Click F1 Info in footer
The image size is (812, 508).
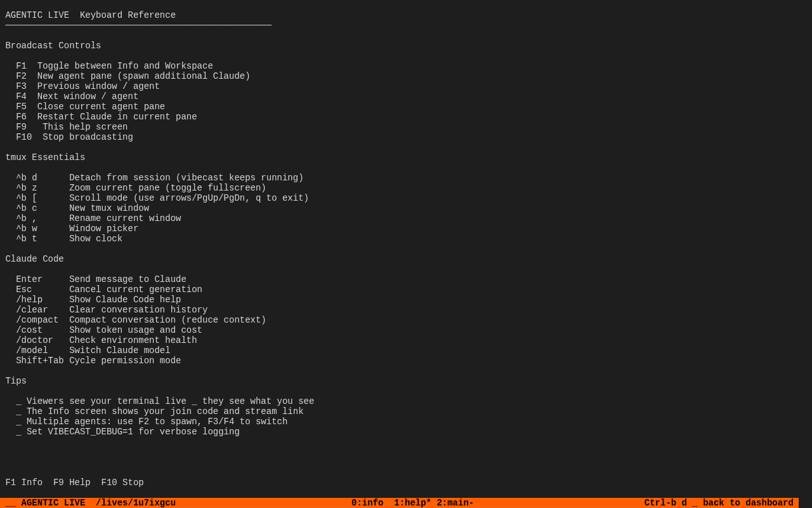24,483
